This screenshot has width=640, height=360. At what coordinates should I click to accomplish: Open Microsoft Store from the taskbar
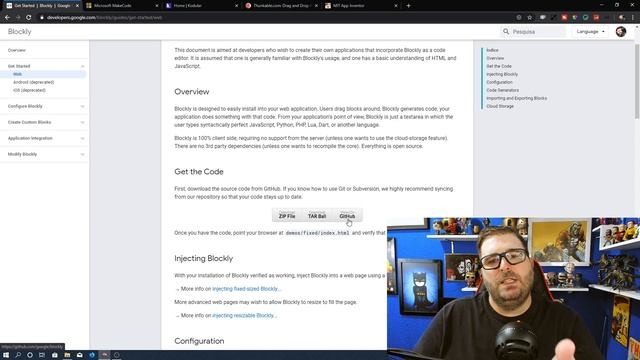[x=55, y=355]
